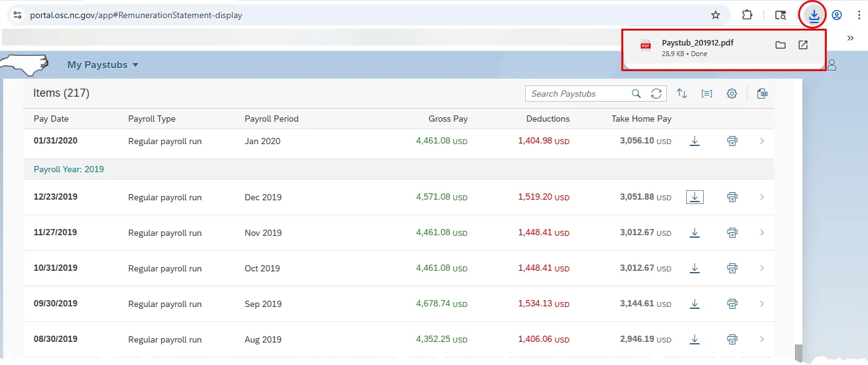Bookmark this page with the star
This screenshot has height=365, width=868.
716,15
